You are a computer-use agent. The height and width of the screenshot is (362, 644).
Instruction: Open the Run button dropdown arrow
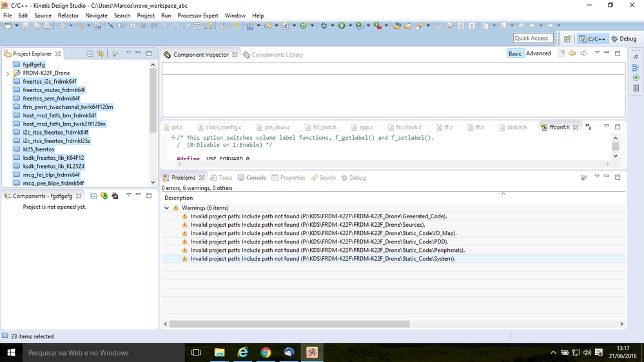(350, 26)
